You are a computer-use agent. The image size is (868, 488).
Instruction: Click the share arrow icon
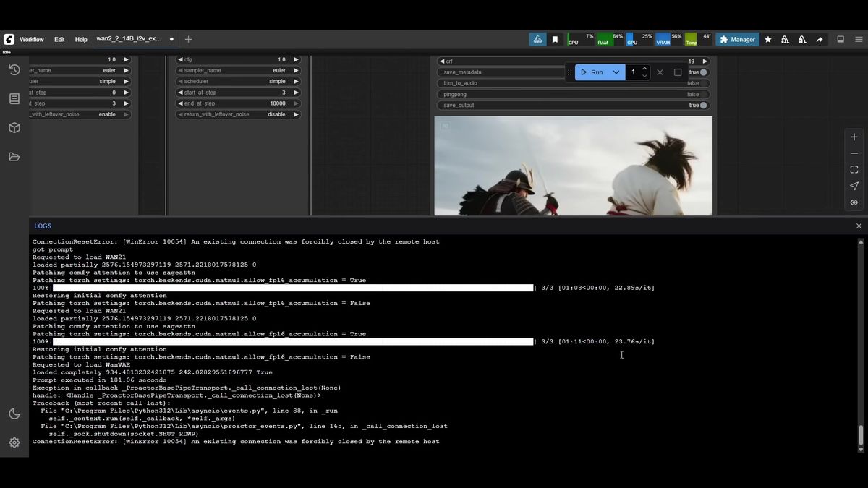820,40
